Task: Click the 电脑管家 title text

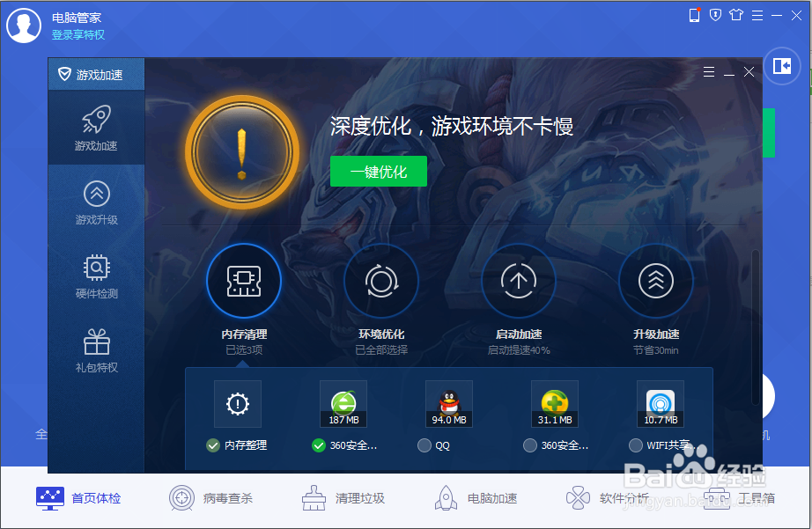Action: pyautogui.click(x=77, y=18)
